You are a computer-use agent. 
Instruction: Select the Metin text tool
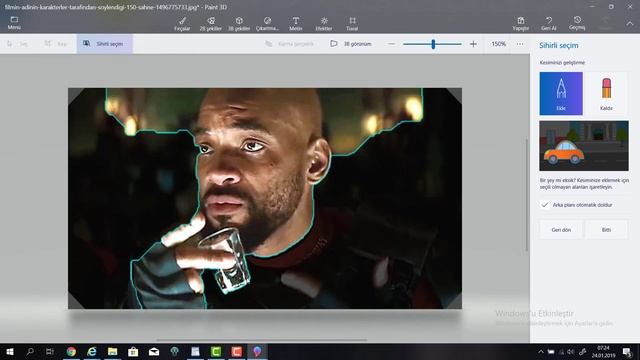point(296,24)
